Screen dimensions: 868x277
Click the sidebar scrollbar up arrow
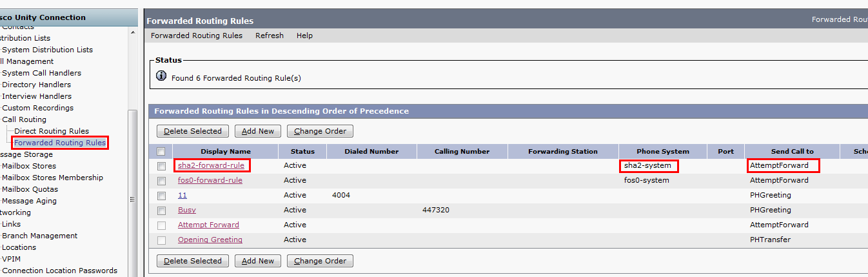point(133,32)
